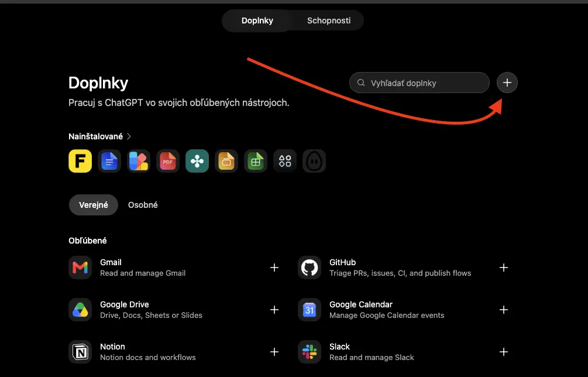Click the GitHub octocat icon

click(310, 268)
